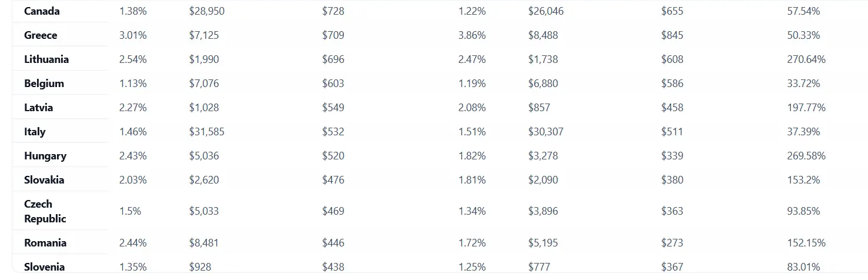Image resolution: width=868 pixels, height=280 pixels.
Task: Select Romania's $8,481 amount
Action: point(204,243)
